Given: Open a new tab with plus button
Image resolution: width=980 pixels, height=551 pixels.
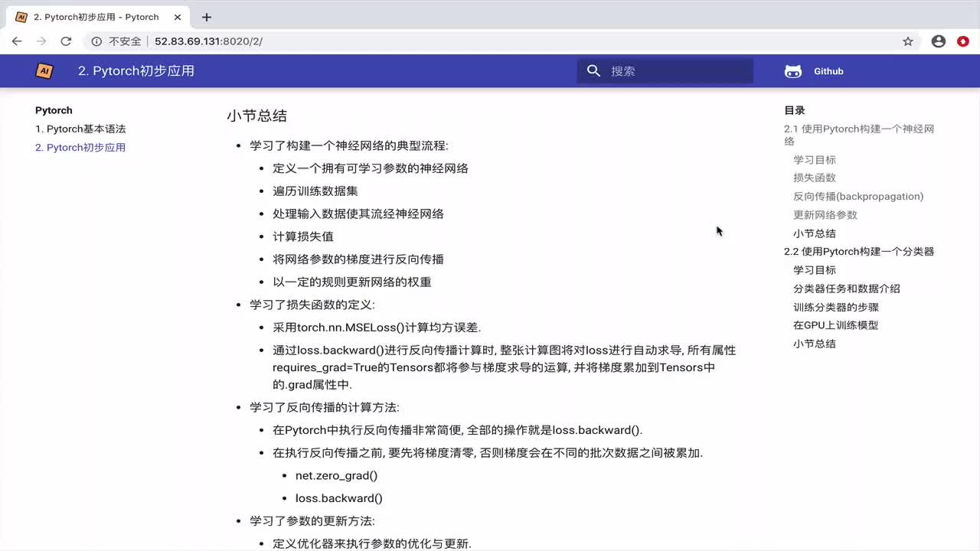Looking at the screenshot, I should (x=206, y=17).
